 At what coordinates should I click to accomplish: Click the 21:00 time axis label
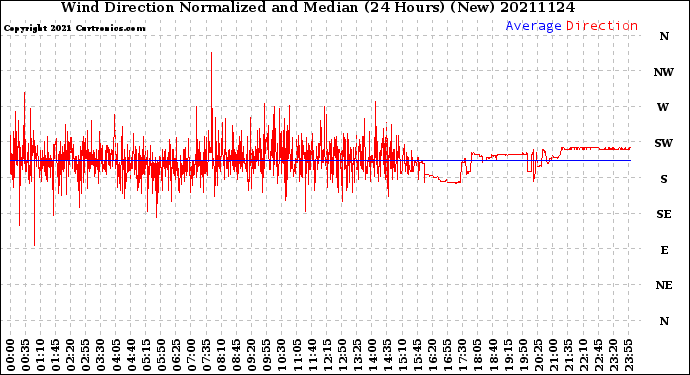[x=553, y=355]
